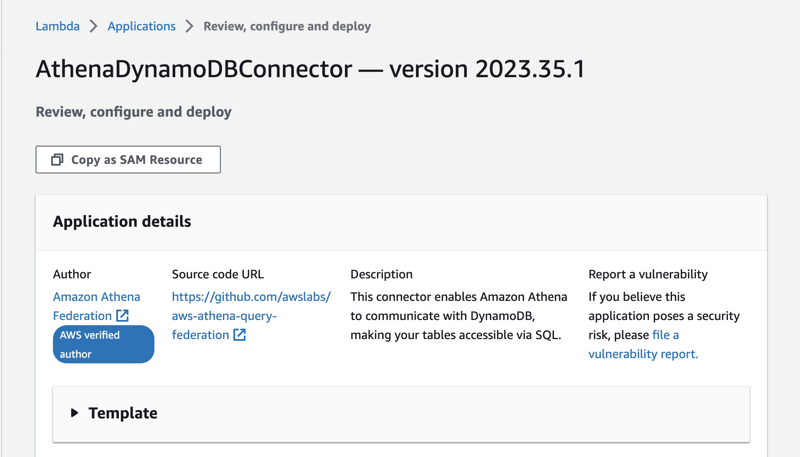Click the 'Review, configure and deploy' subheading

[x=133, y=112]
